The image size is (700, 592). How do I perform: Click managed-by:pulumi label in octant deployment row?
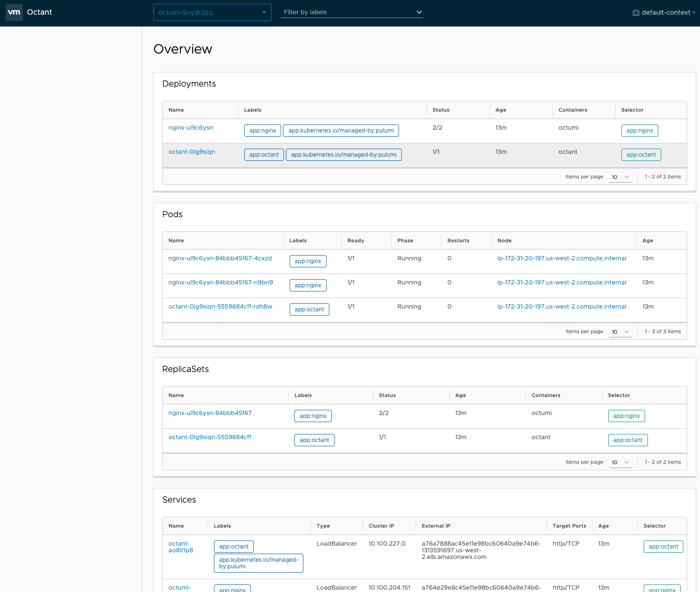[344, 155]
